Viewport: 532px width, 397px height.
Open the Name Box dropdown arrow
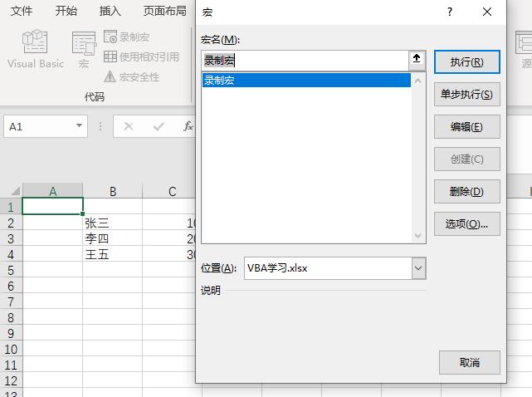79,126
